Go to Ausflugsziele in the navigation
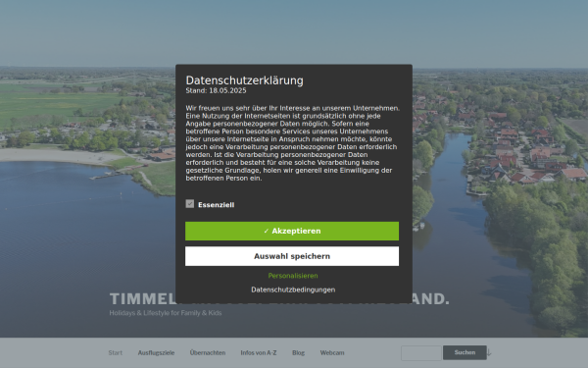 pyautogui.click(x=156, y=352)
